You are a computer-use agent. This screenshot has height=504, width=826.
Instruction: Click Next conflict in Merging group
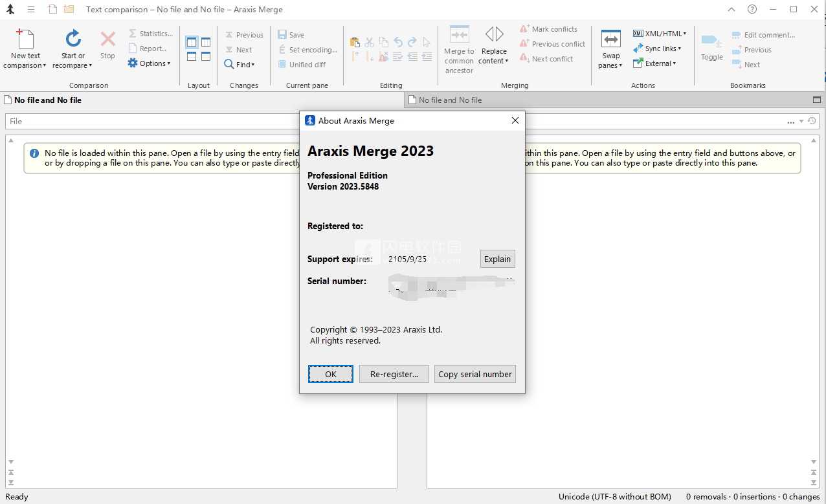[x=547, y=59]
